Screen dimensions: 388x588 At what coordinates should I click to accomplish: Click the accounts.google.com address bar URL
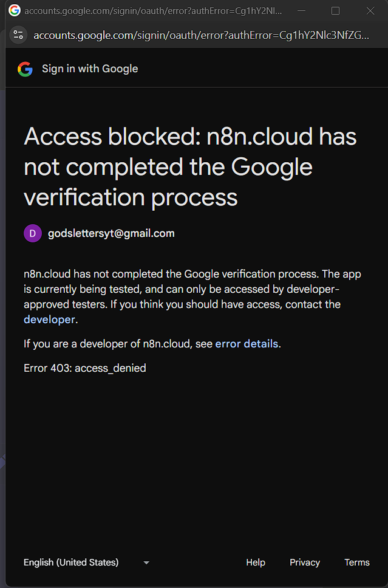click(x=200, y=35)
